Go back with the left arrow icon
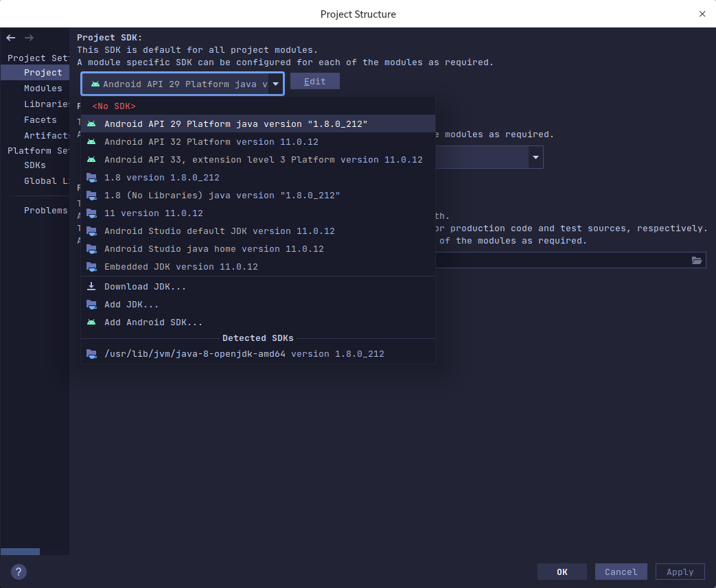 tap(11, 38)
